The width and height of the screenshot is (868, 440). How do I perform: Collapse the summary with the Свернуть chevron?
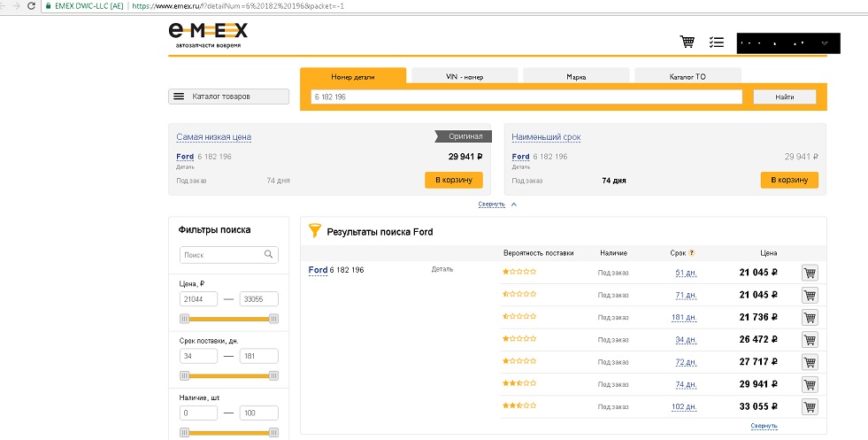pos(514,204)
